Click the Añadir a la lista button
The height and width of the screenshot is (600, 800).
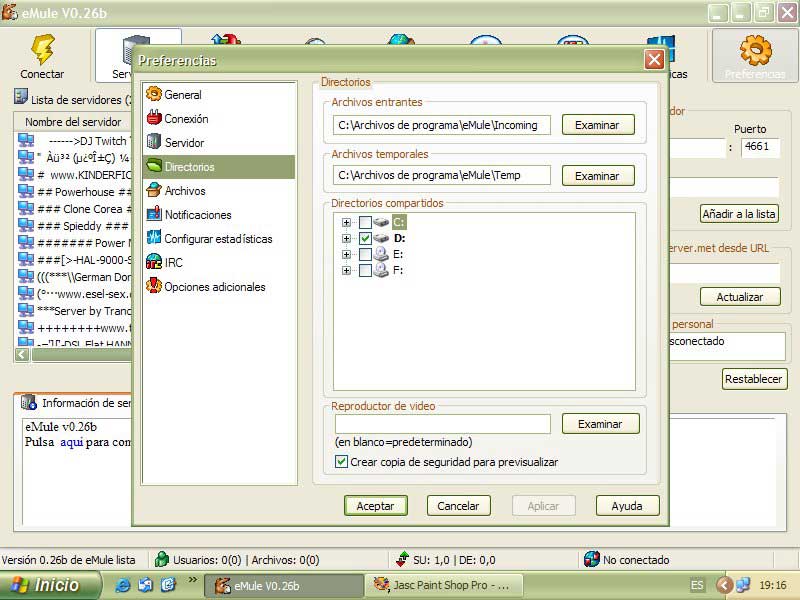point(739,214)
